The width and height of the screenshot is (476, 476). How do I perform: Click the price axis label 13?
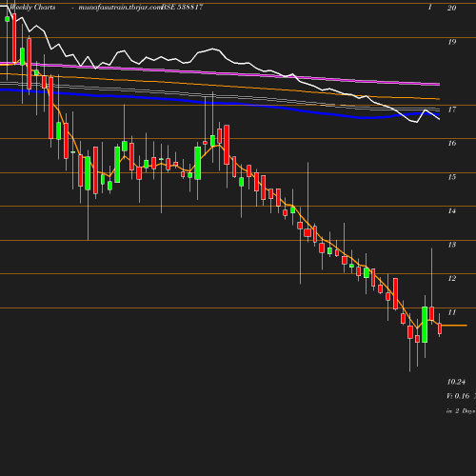coord(451,245)
